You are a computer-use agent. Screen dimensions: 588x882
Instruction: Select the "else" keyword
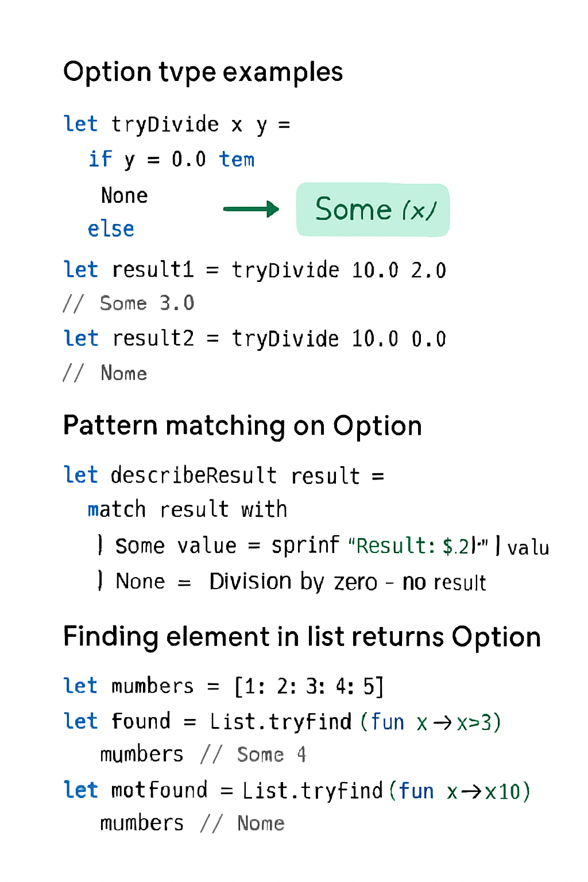coord(111,229)
